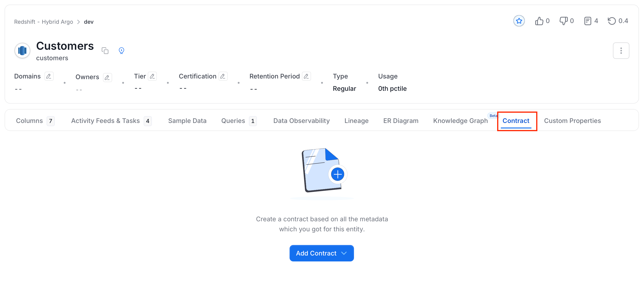Open the tasks list icon showing 4
Screen dimensions: 644x292
click(588, 21)
